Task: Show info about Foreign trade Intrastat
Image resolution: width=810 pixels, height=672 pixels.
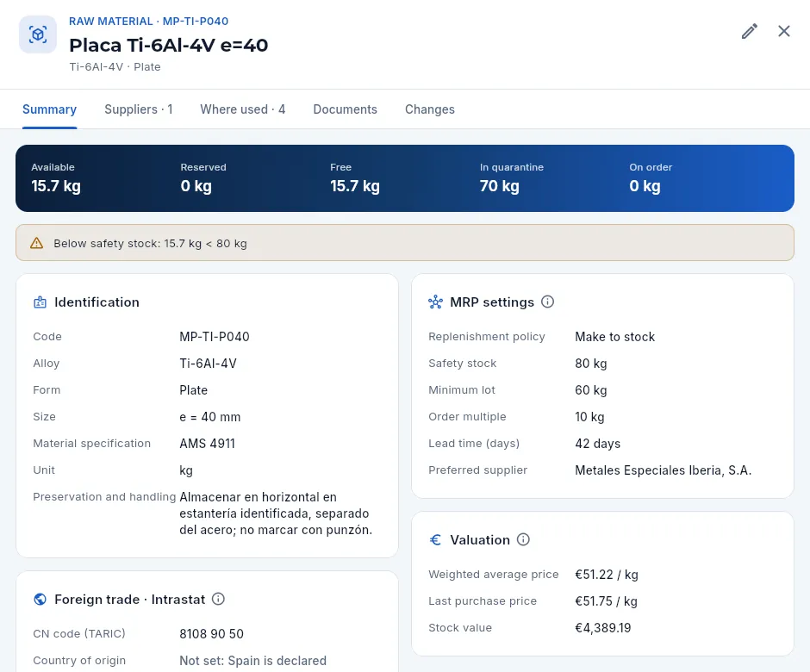Action: tap(219, 599)
